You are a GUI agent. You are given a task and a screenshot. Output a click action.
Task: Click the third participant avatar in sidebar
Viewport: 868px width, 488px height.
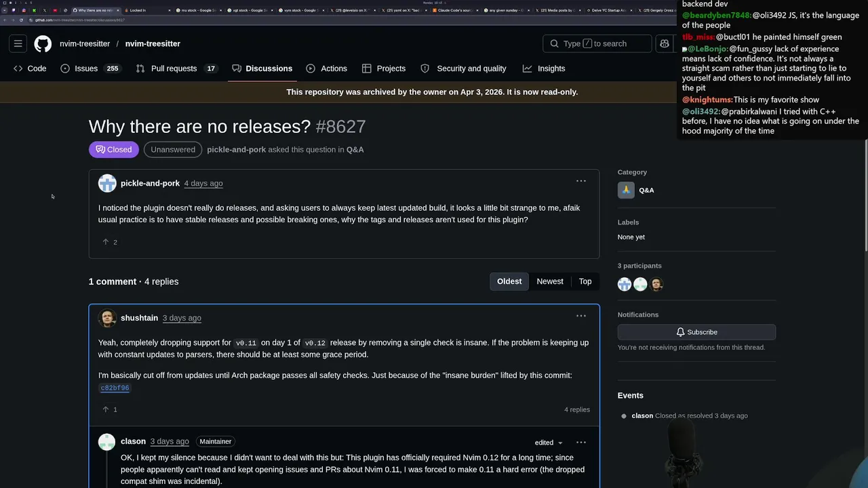pyautogui.click(x=656, y=285)
